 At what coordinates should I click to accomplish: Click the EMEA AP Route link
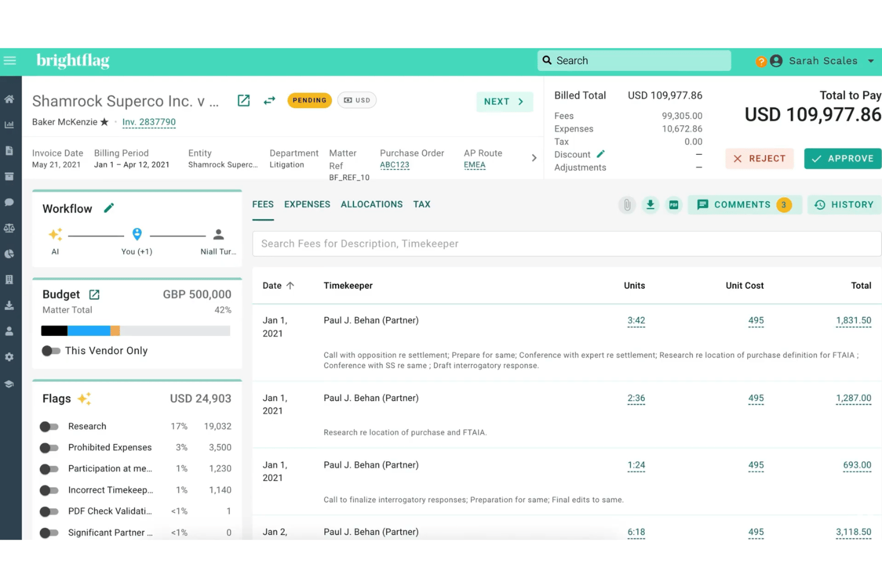[474, 165]
